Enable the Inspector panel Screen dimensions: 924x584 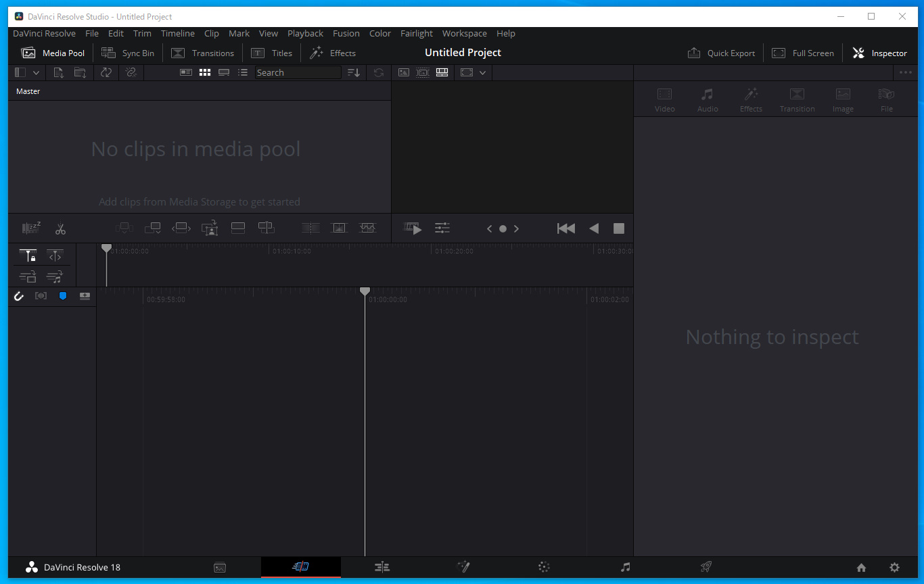879,52
